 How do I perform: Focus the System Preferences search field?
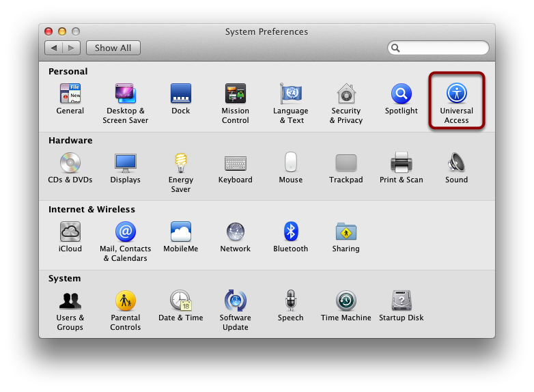pyautogui.click(x=438, y=48)
